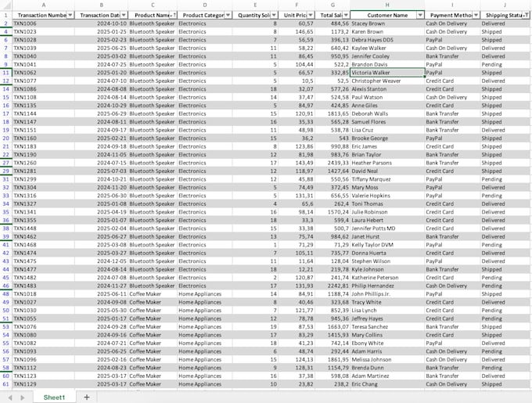The height and width of the screenshot is (403, 532).
Task: Click customer cell Kelly Taylor DVM
Action: click(x=387, y=245)
